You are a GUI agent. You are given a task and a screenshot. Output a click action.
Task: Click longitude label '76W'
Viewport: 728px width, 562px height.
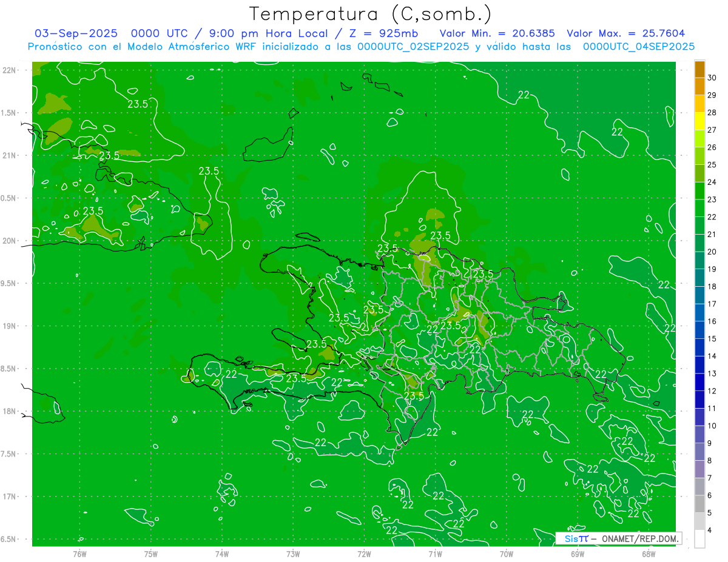[79, 554]
